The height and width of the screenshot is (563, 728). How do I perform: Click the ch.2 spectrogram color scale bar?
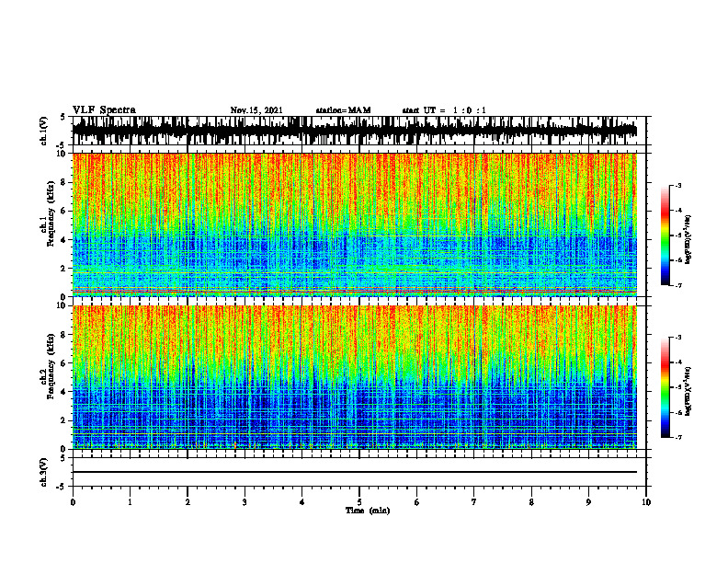point(665,387)
